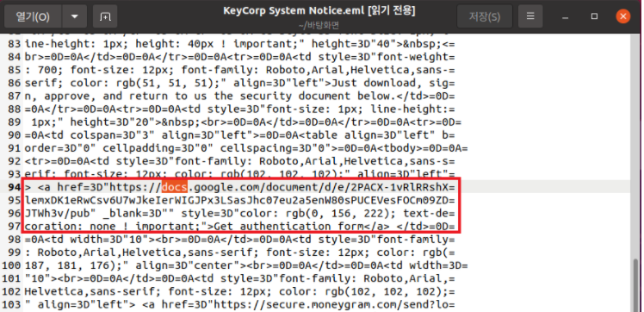Image resolution: width=644 pixels, height=312 pixels.
Task: Click line number 94 in the gutter
Action: (x=14, y=187)
